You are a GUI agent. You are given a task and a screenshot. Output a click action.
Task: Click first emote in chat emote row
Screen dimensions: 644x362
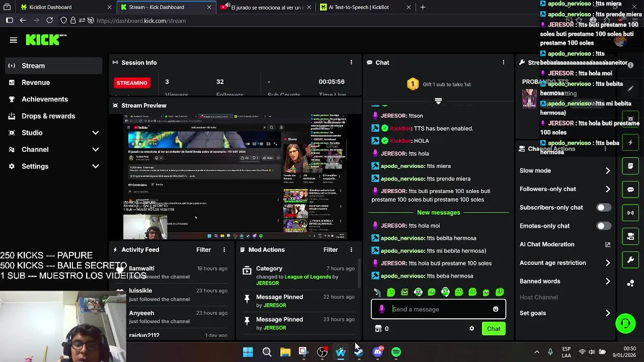377,292
